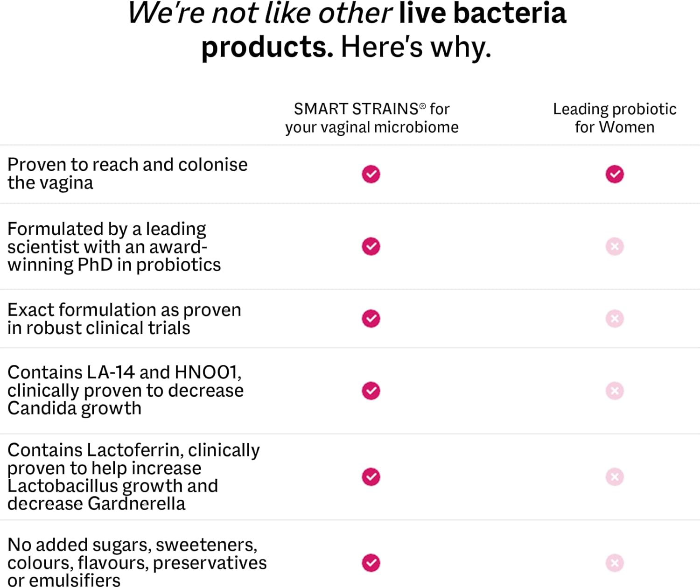Click Leading probiotic checkmark for colonise vagina row
Viewport: 700px width, 588px height.
615,174
